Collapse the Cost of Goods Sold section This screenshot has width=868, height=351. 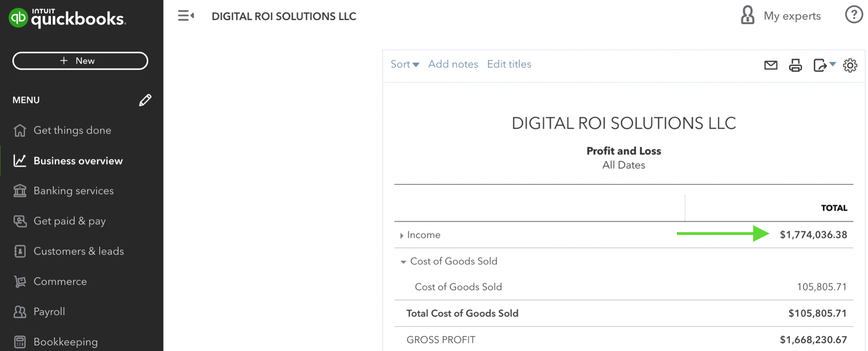click(403, 261)
